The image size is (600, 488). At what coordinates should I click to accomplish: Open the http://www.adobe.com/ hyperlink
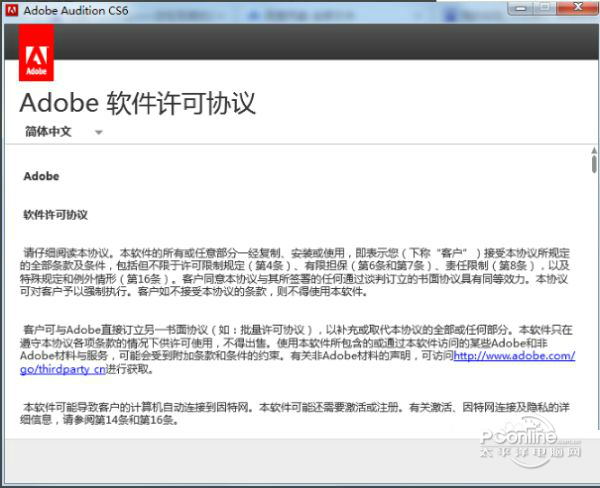(x=514, y=356)
